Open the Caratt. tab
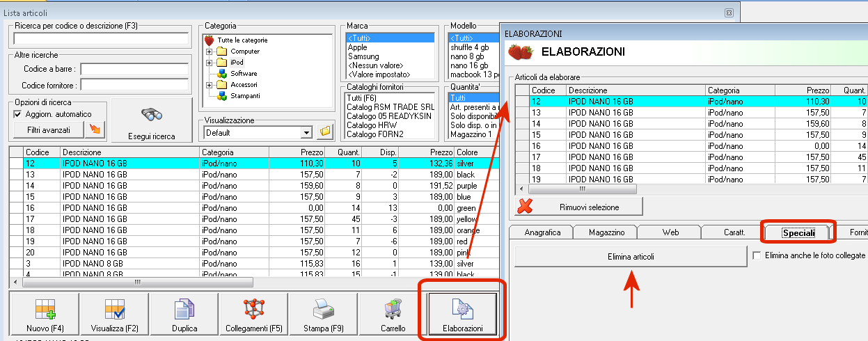The height and width of the screenshot is (341, 868). click(x=734, y=232)
